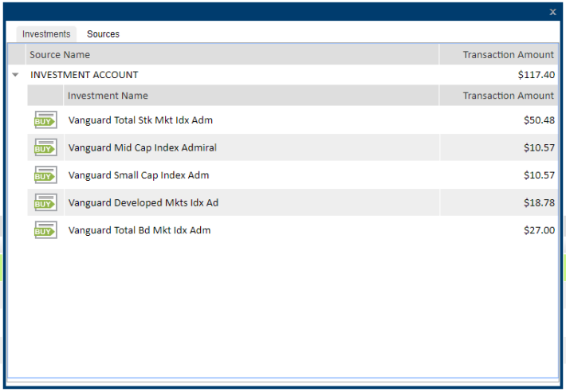
Task: Select the $117.40 total amount
Action: pos(536,75)
